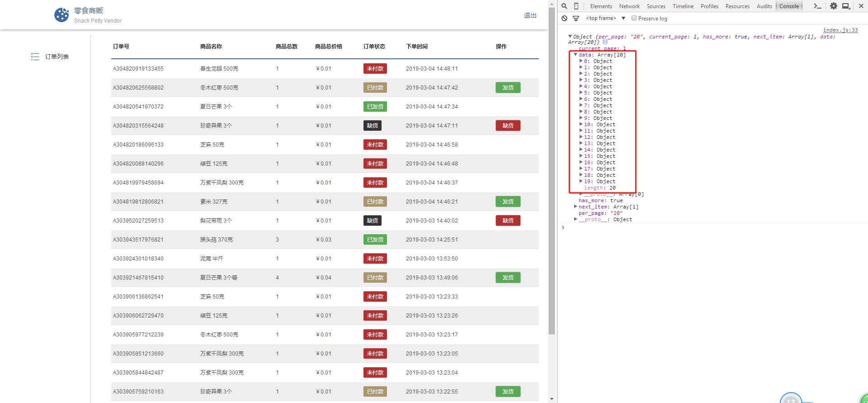Switch to the Timeline tab

(683, 6)
